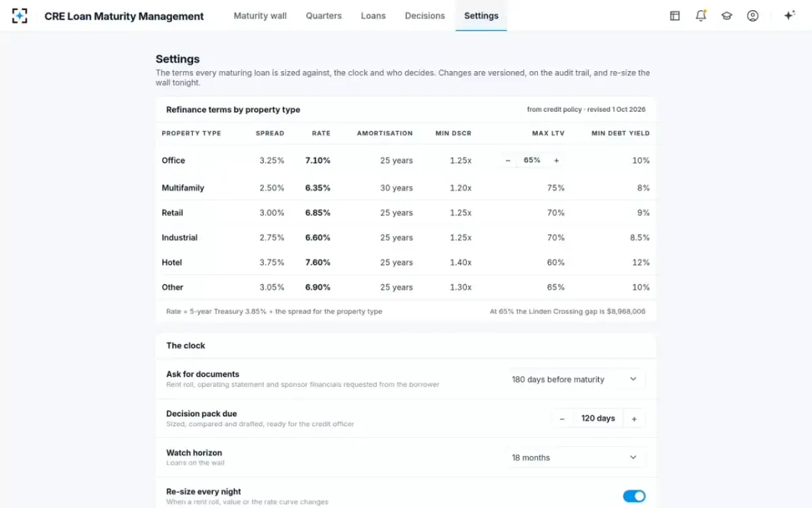Click the Treasury rate formula note
The image size is (812, 508).
coord(274,312)
